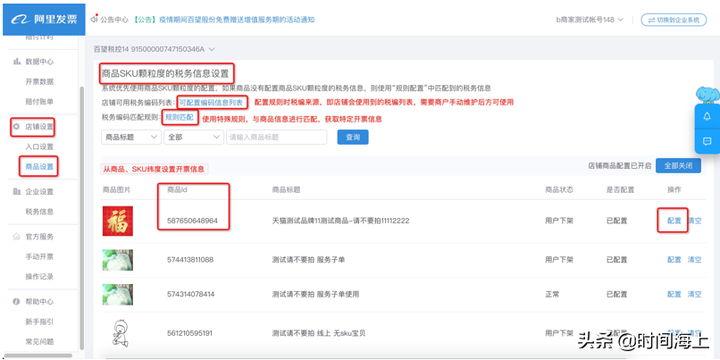Select 手动开票 in the sidebar

pyautogui.click(x=39, y=257)
